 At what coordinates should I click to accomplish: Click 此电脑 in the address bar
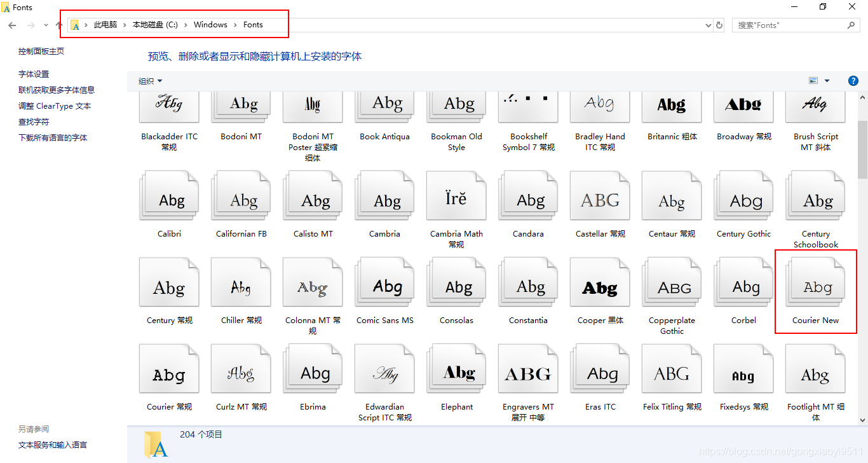click(105, 25)
